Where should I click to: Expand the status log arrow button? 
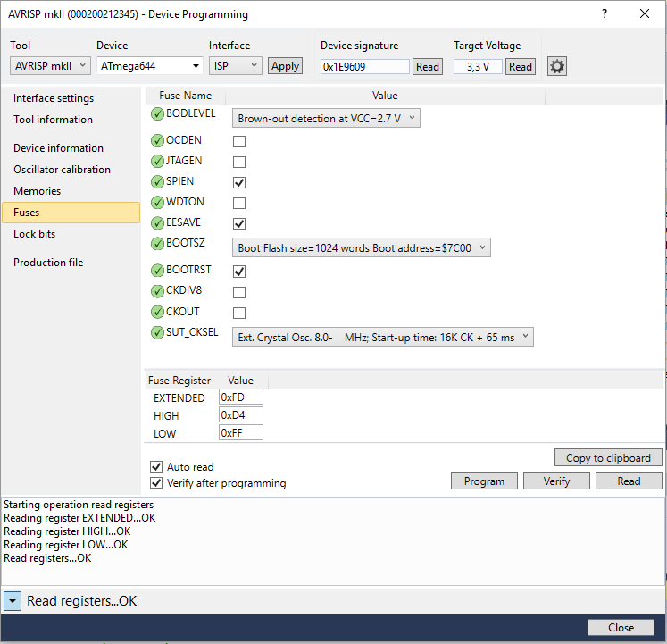point(13,601)
